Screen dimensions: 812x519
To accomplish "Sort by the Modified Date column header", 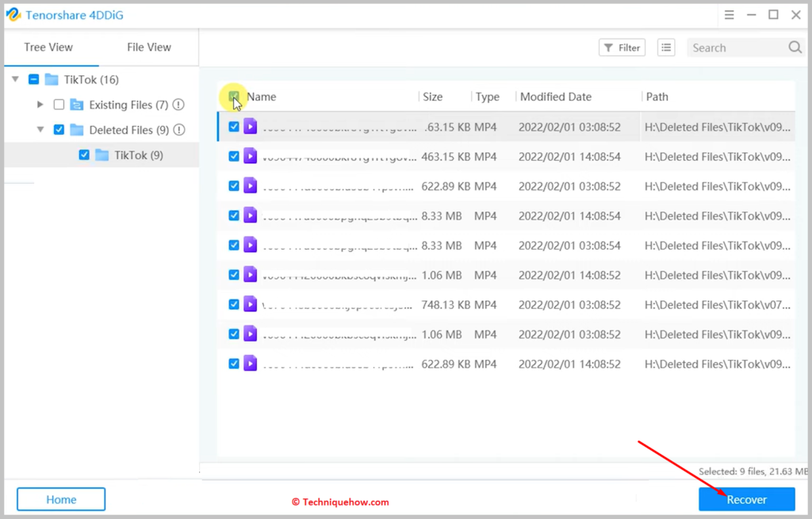I will 556,97.
